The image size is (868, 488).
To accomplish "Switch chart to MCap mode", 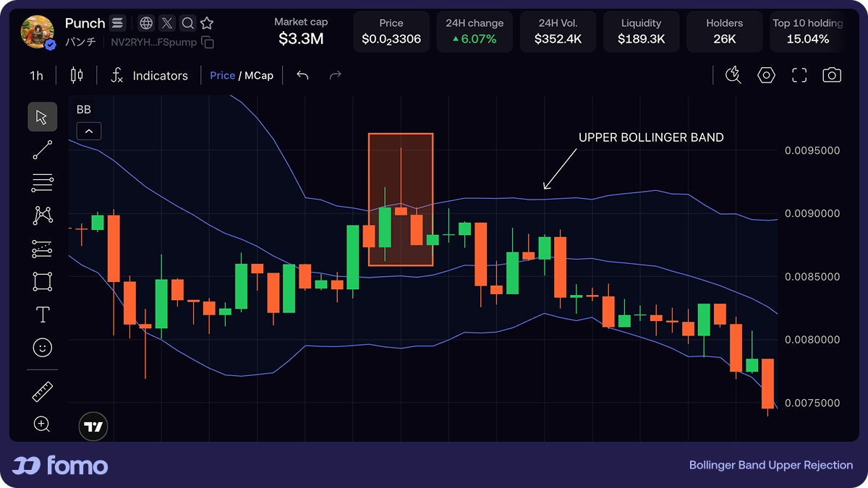I will pyautogui.click(x=259, y=75).
